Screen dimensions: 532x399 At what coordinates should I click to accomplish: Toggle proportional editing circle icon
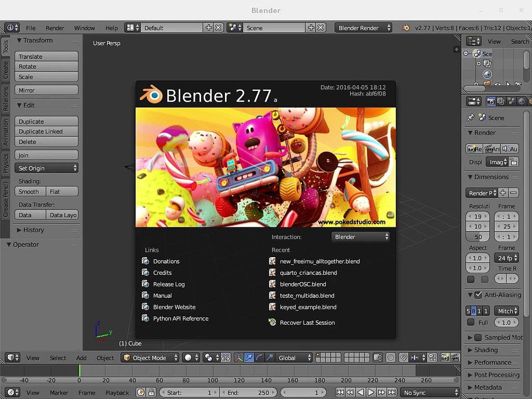tap(391, 357)
